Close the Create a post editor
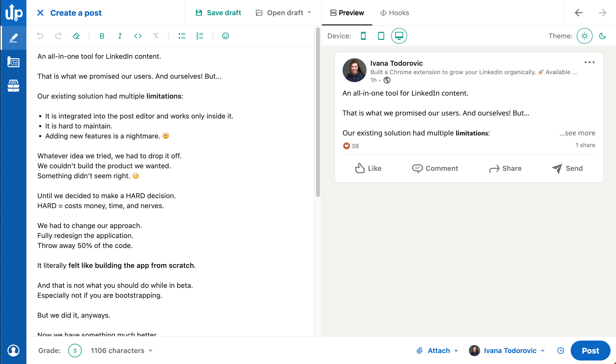Viewport: 616px width, 364px height. pos(40,13)
